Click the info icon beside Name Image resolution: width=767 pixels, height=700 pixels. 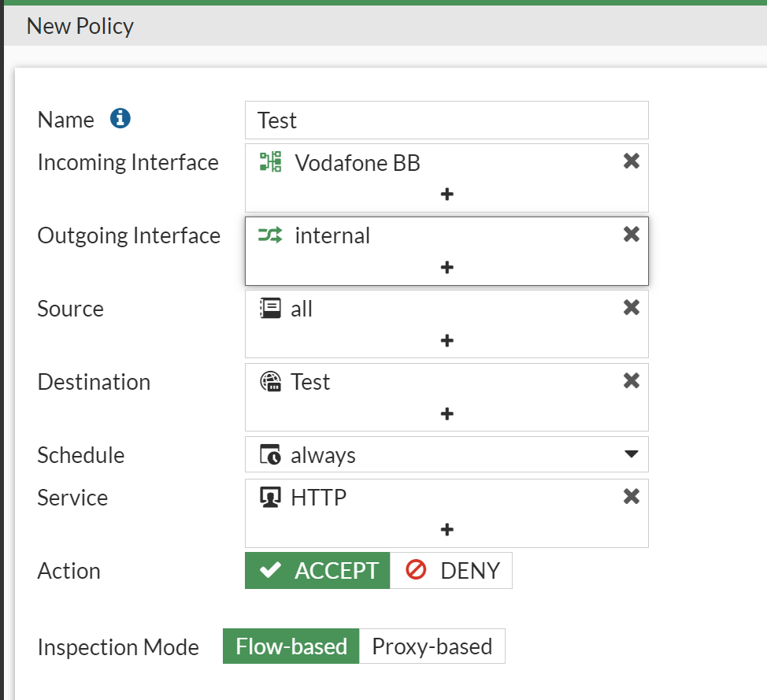(120, 119)
